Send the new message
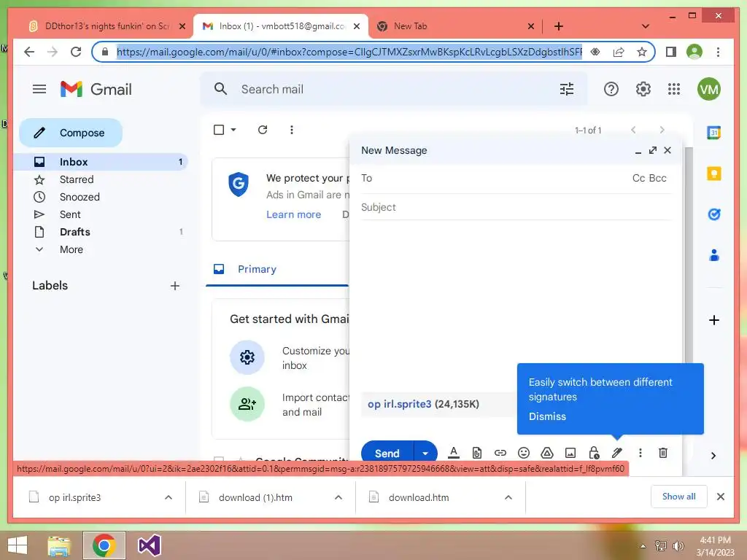This screenshot has height=560, width=747. pos(387,454)
